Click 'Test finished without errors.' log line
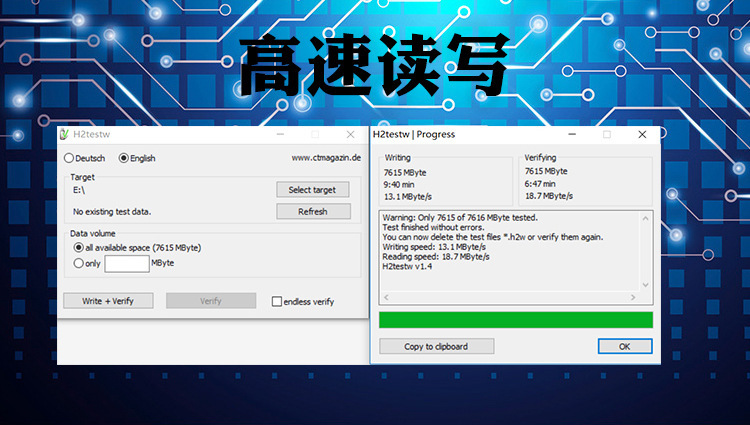This screenshot has width=750, height=425. click(433, 228)
